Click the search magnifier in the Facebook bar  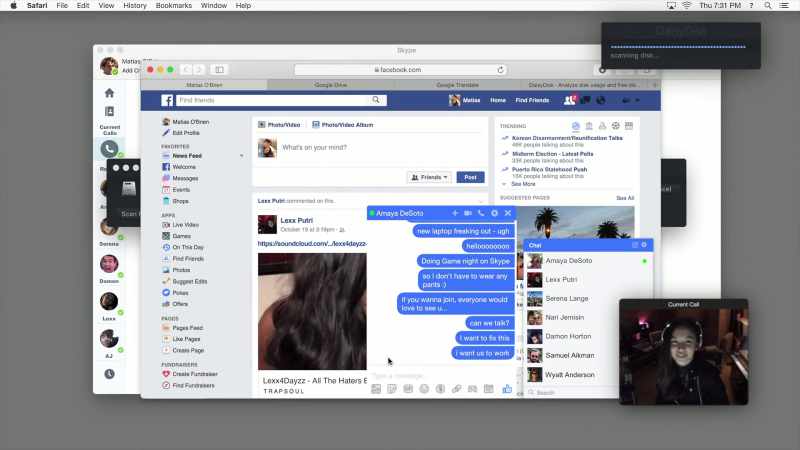376,100
